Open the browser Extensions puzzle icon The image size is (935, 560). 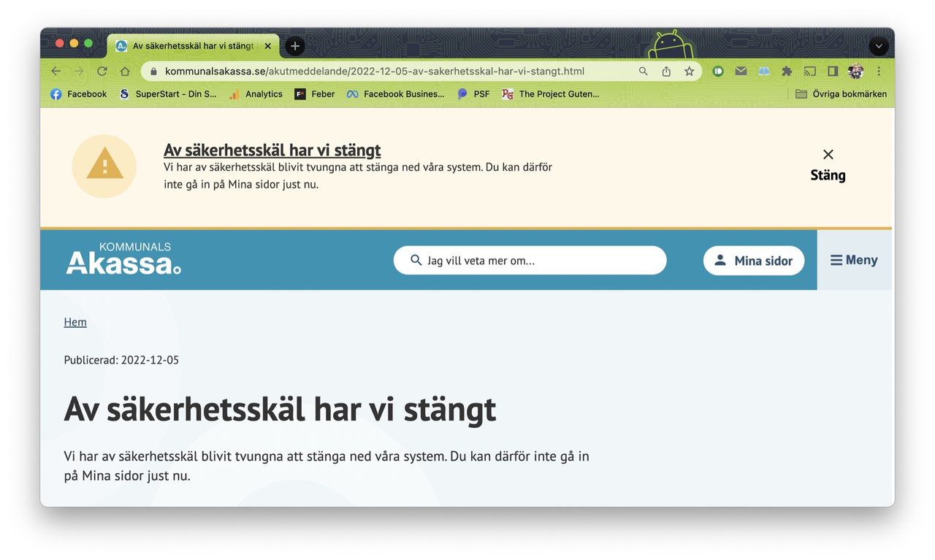coord(787,71)
